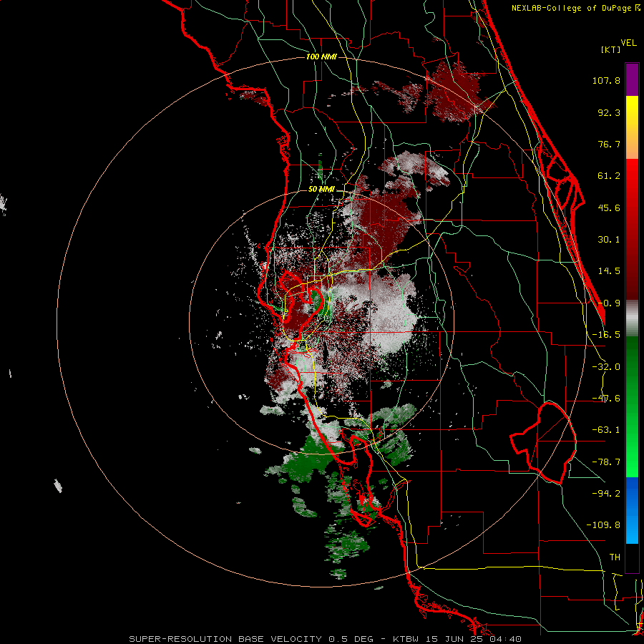The width and height of the screenshot is (644, 644).
Task: Select the 92.3 scale value
Action: 609,112
